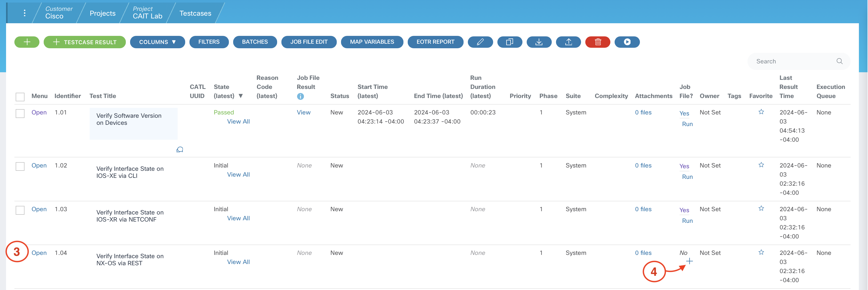Go to Project CAIT Lab breadcrumb
This screenshot has height=290, width=868.
pos(147,12)
